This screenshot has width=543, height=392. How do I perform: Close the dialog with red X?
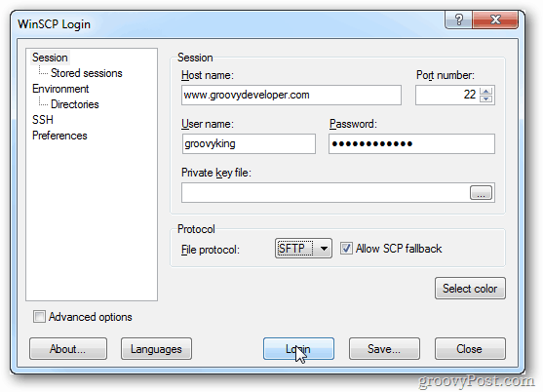[495, 20]
